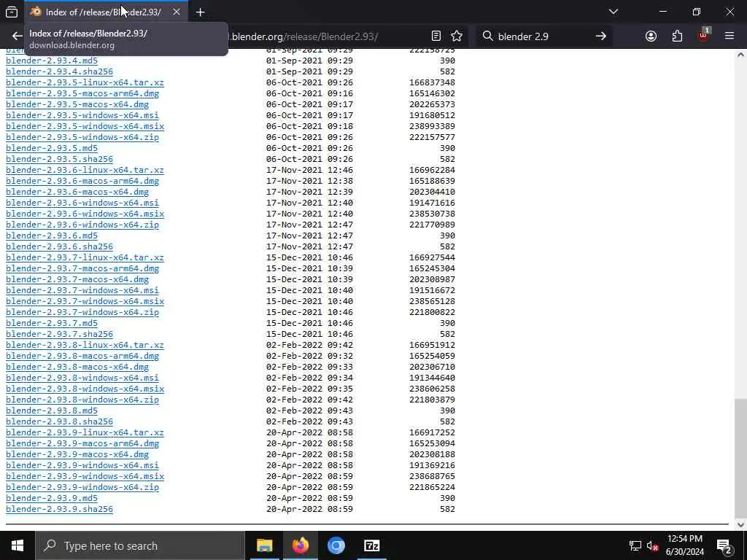747x560 pixels.
Task: Click scrollbar down arrow
Action: tap(740, 524)
